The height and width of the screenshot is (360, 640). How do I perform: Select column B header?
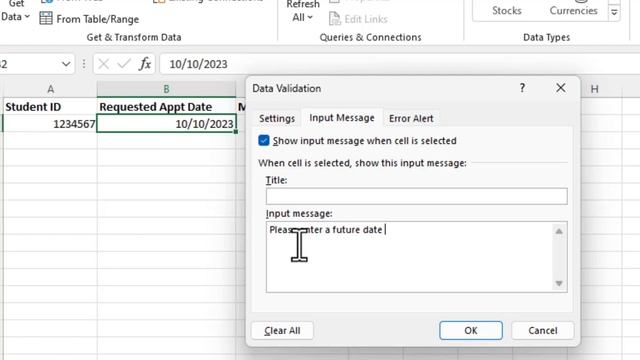(166, 89)
